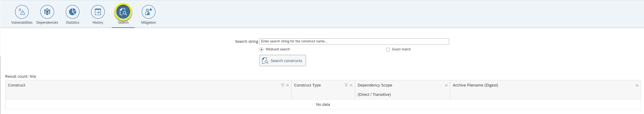The width and height of the screenshot is (644, 114).
Task: Switch to the Mitigation tab label
Action: [x=149, y=22]
